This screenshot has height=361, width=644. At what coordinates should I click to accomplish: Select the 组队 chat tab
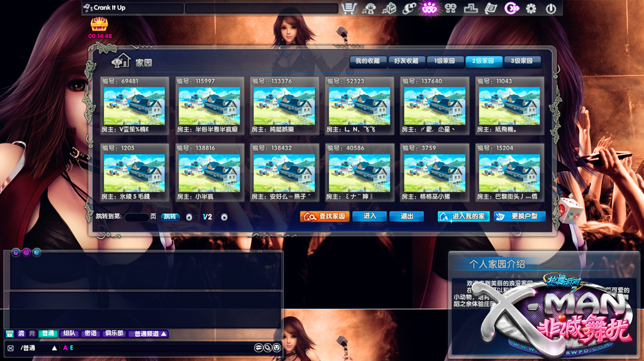[x=69, y=333]
